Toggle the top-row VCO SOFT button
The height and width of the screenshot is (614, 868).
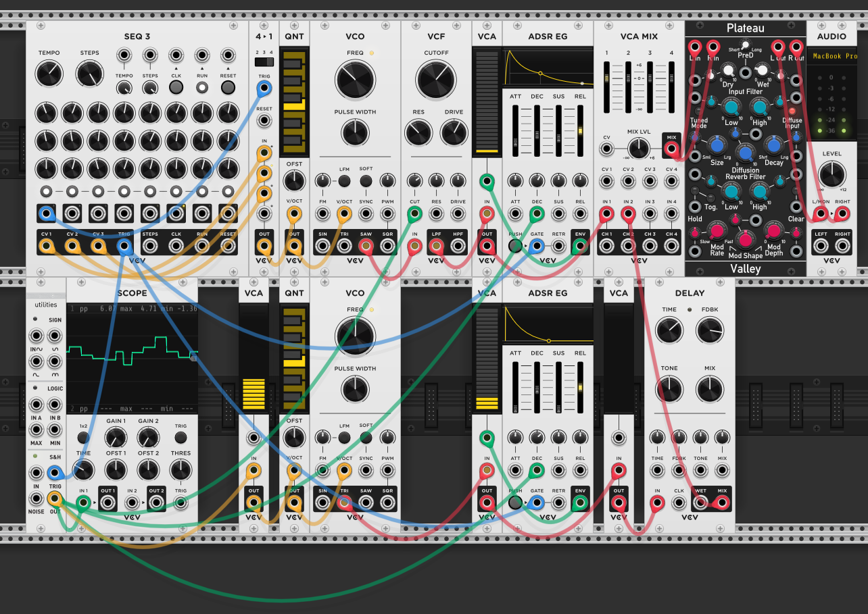point(366,181)
